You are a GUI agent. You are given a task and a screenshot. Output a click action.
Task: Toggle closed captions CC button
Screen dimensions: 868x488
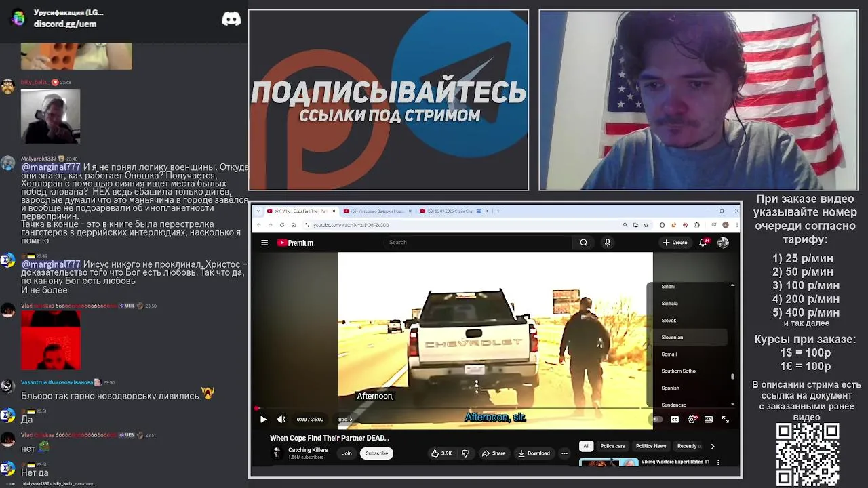(x=675, y=420)
